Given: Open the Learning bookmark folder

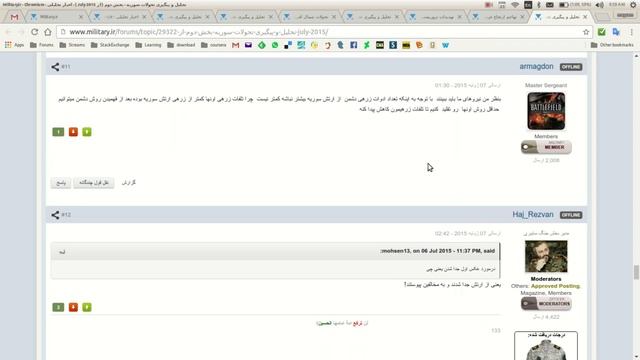Looking at the screenshot, I should coord(148,45).
